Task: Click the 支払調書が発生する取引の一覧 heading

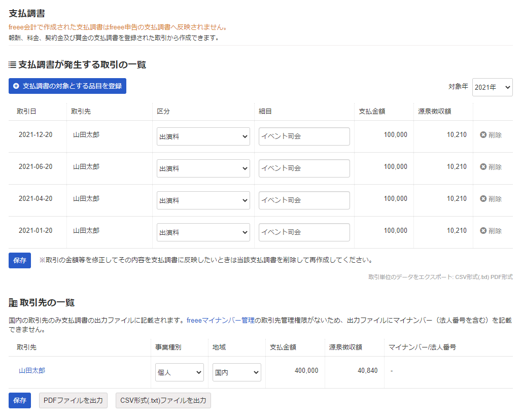Action: coord(77,64)
